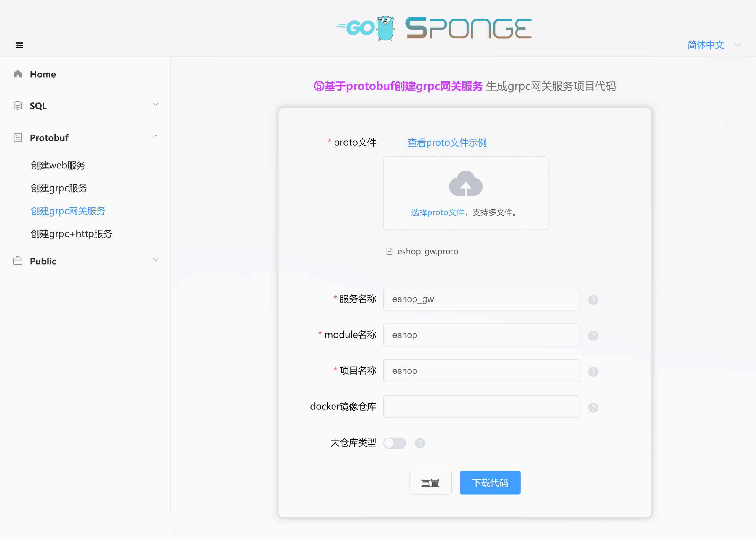
Task: Select 创建web服务 in the sidebar
Action: pos(58,165)
